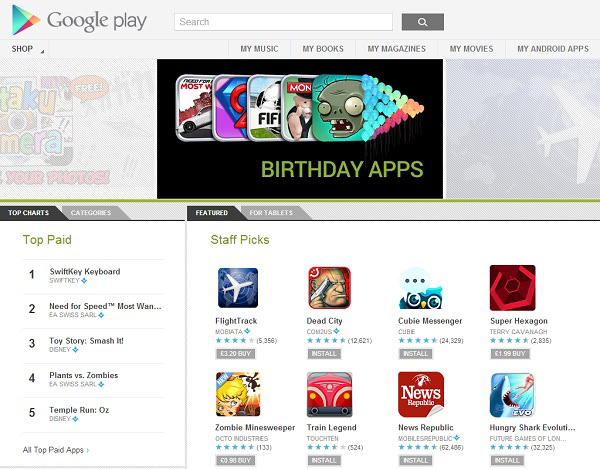Expand the SHOP dropdown menu
The height and width of the screenshot is (469, 600).
pyautogui.click(x=24, y=49)
